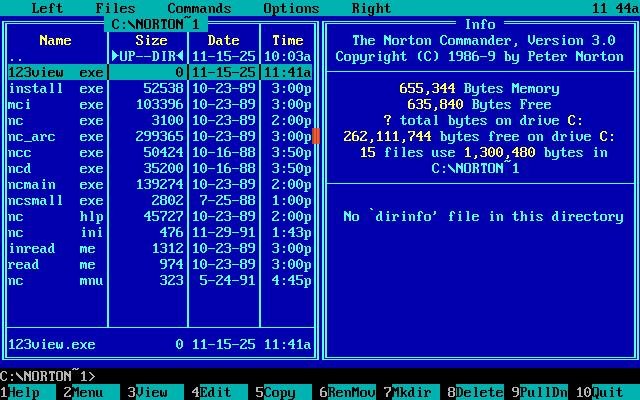Click the date 7-25-88 of ncsmall

(227, 200)
